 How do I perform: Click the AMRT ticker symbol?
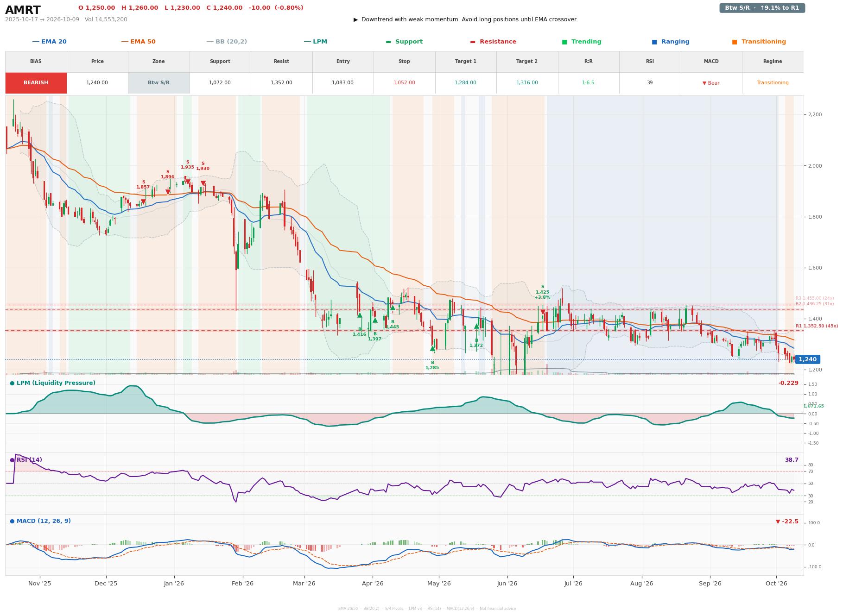pos(23,10)
